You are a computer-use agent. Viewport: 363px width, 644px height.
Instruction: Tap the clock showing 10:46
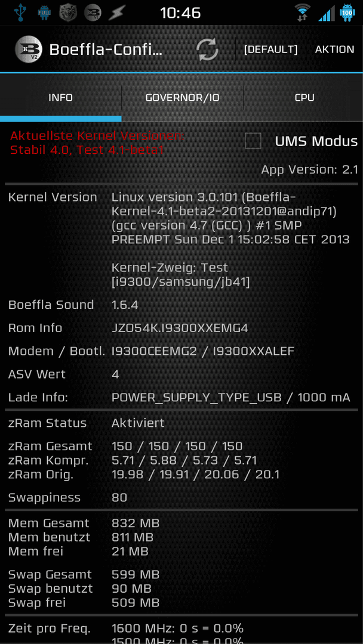coord(180,13)
